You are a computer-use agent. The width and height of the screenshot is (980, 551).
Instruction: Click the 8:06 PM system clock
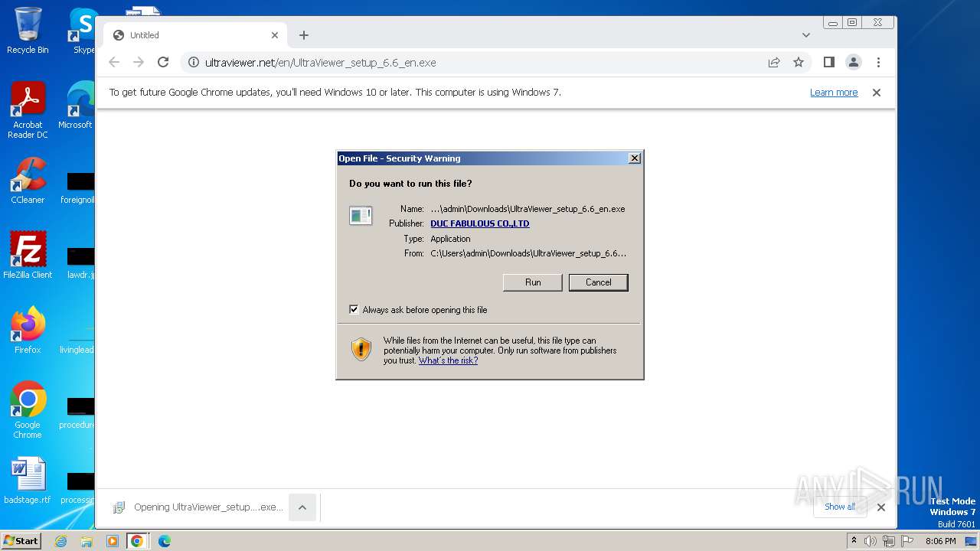coord(941,541)
